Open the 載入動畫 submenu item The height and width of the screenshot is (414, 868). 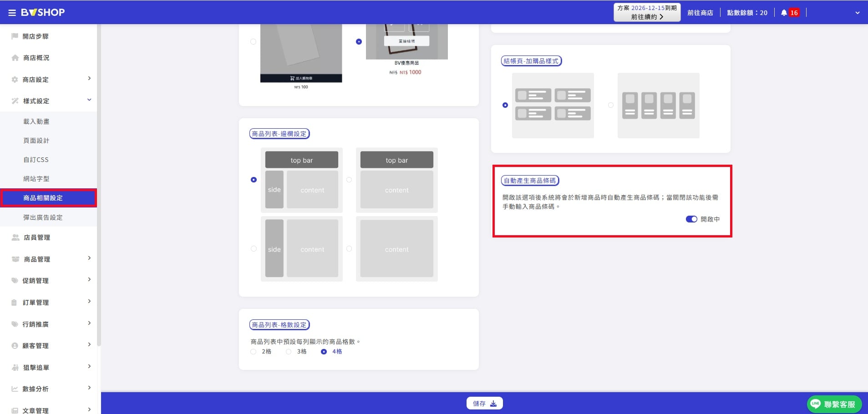click(x=36, y=121)
